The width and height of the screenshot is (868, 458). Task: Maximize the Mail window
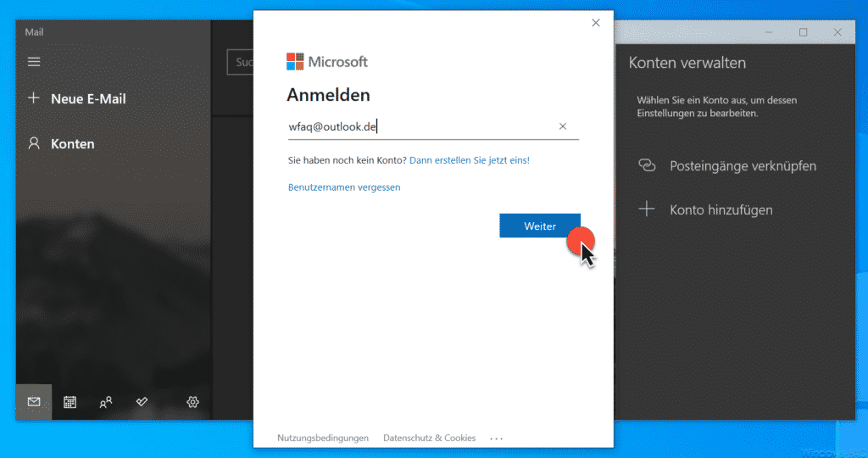(x=804, y=32)
